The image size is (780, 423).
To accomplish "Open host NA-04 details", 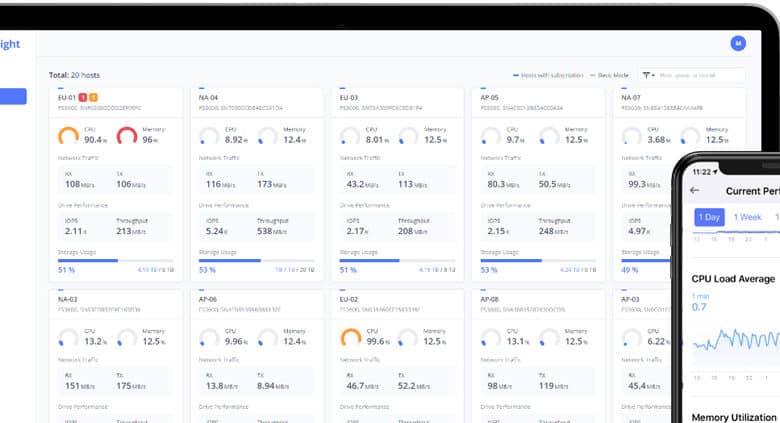I will pyautogui.click(x=208, y=98).
